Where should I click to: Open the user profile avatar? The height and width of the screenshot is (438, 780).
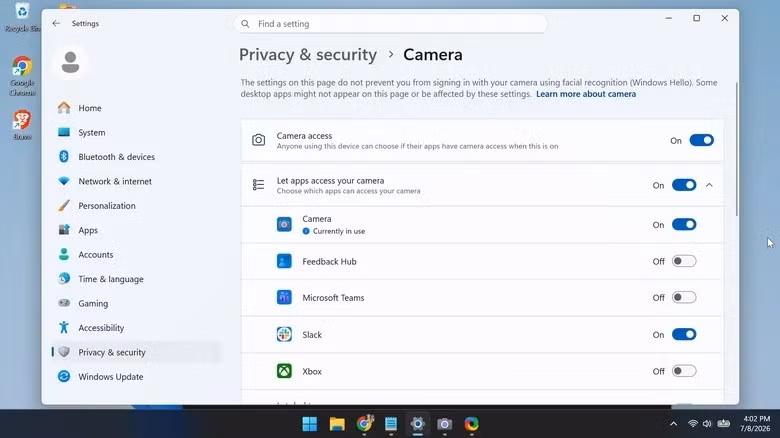pos(71,62)
